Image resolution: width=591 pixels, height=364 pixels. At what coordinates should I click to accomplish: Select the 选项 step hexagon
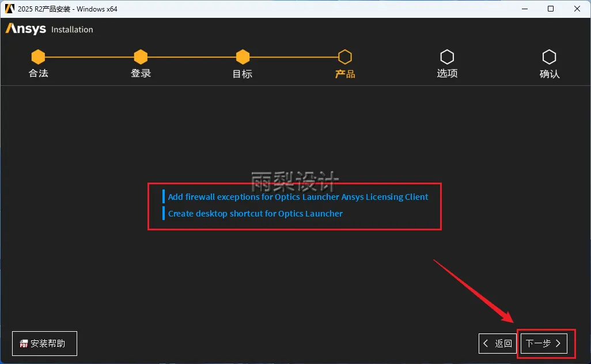click(447, 57)
